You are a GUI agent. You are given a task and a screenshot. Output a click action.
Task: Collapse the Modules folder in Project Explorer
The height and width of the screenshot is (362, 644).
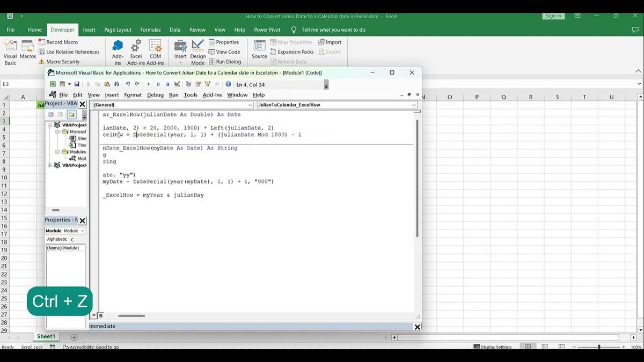click(57, 152)
